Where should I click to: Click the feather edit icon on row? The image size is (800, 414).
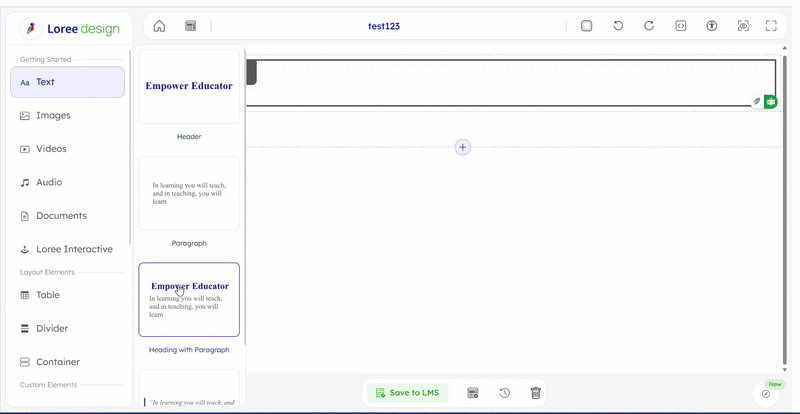coord(757,102)
